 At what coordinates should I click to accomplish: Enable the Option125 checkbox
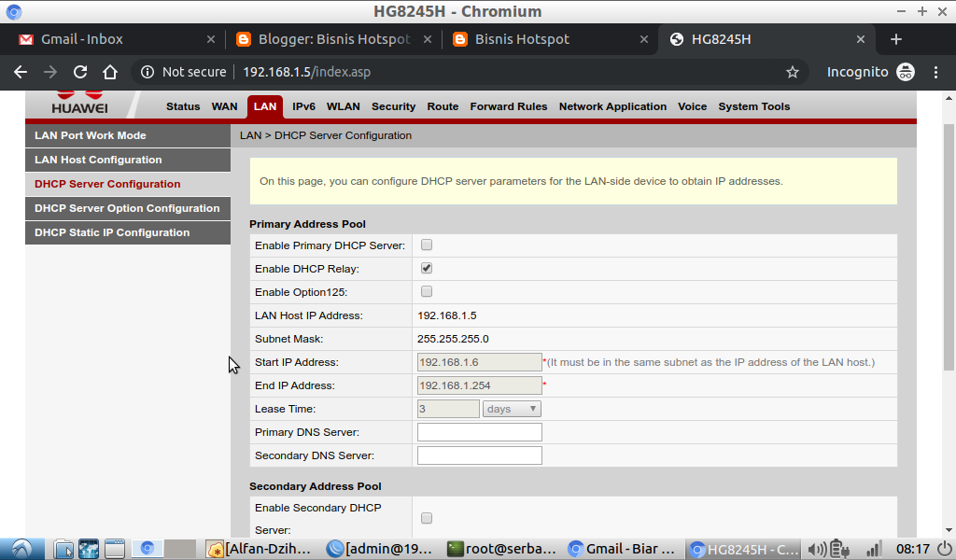(427, 291)
